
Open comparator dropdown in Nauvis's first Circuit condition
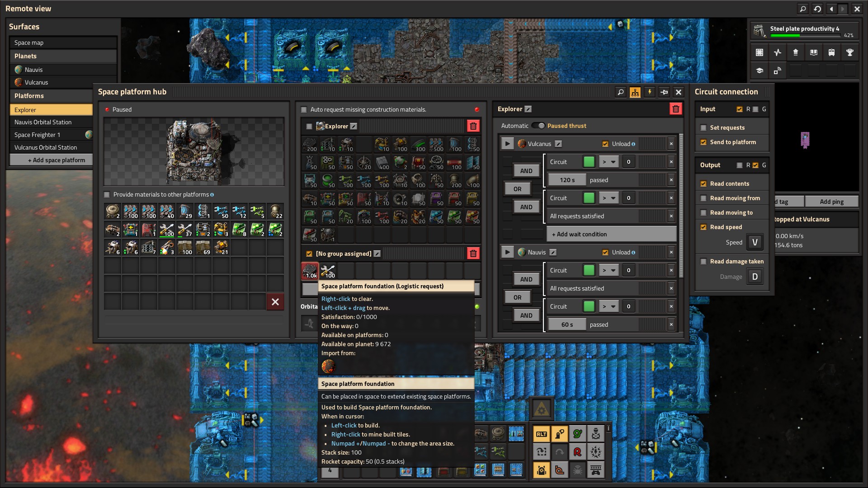click(609, 270)
